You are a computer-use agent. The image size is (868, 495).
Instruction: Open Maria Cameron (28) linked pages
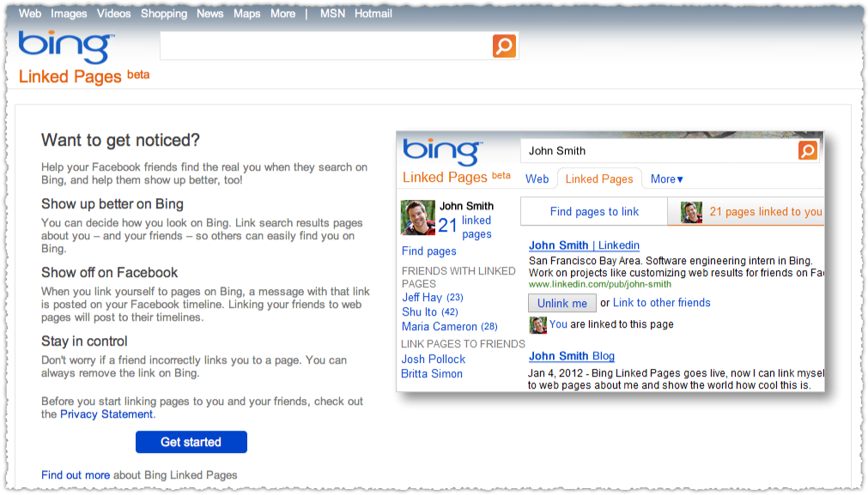(x=450, y=326)
